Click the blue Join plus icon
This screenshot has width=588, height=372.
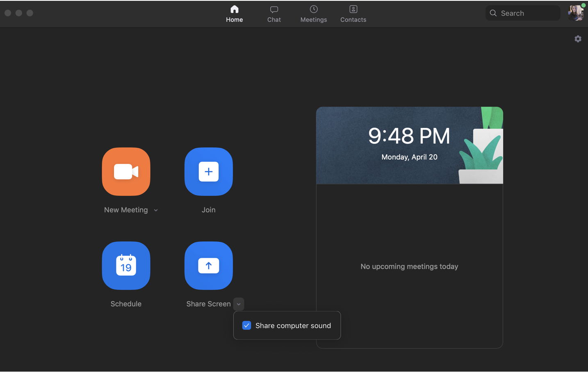point(208,171)
